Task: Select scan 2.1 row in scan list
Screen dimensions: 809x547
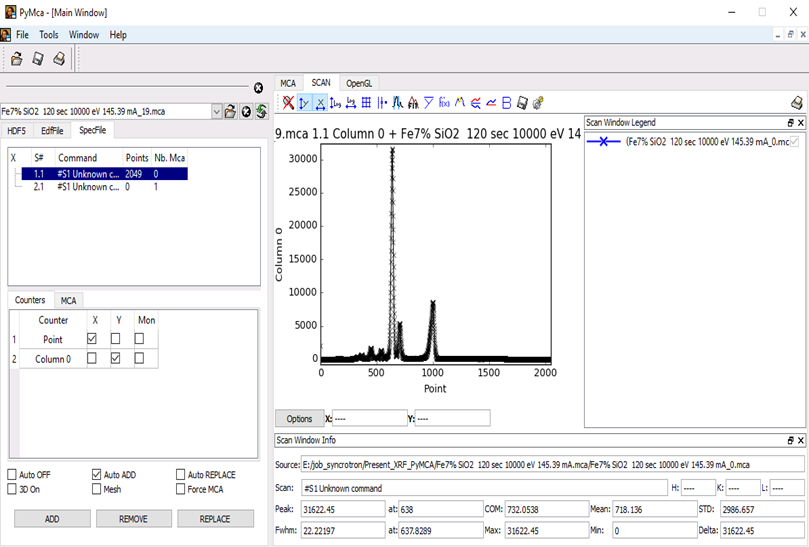Action: point(104,187)
